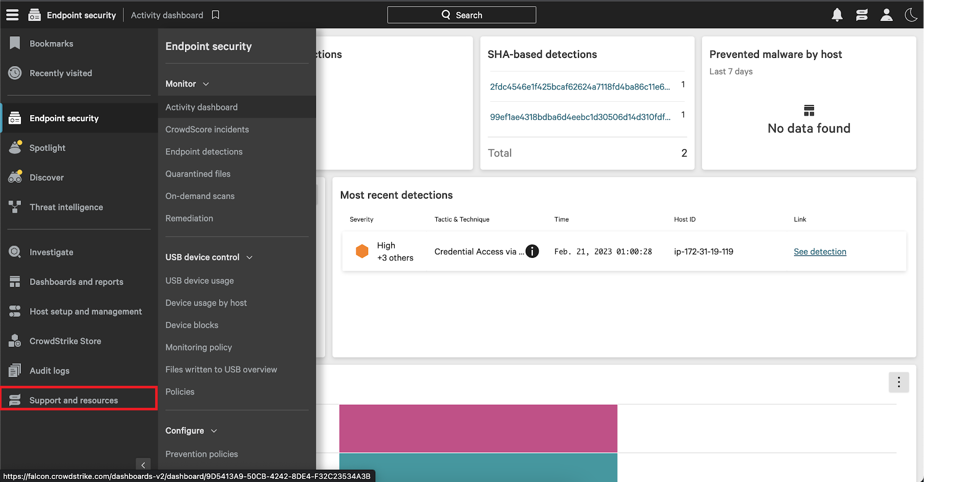980x482 pixels.
Task: Collapse the Monitor section
Action: coord(205,84)
